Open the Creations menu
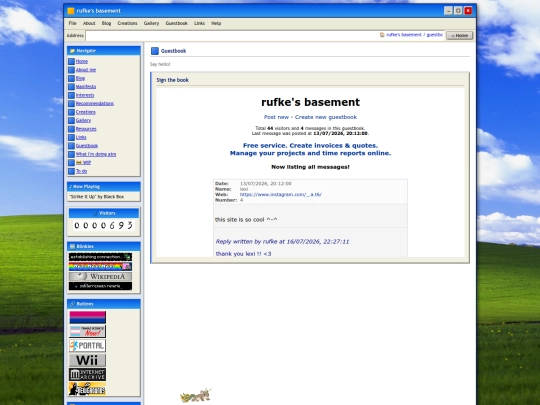 coord(127,23)
